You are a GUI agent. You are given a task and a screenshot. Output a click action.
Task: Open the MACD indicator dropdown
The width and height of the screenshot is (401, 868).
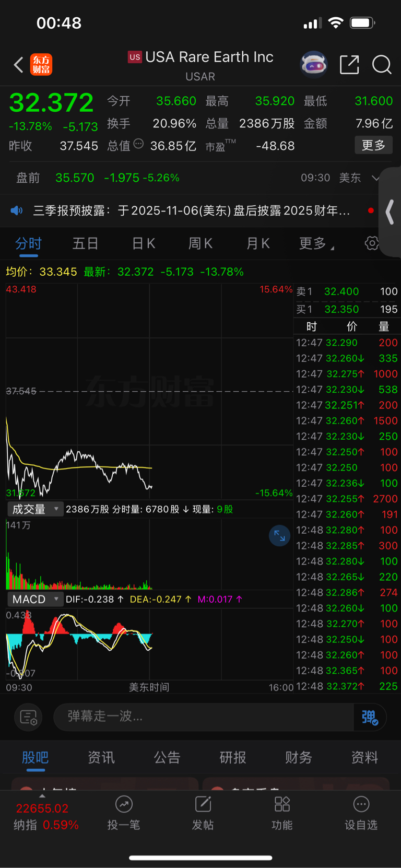pos(35,599)
